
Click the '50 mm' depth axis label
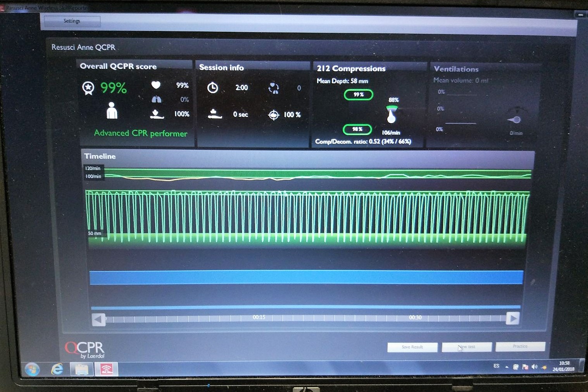(x=95, y=234)
